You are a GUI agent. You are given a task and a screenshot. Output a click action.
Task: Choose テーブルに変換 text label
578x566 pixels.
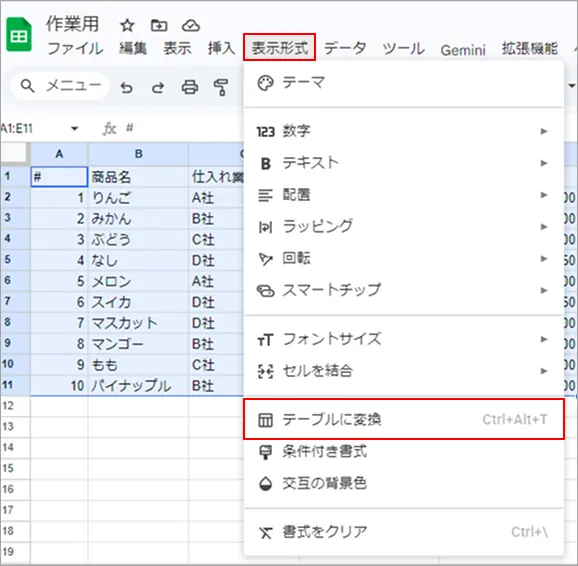pyautogui.click(x=332, y=419)
